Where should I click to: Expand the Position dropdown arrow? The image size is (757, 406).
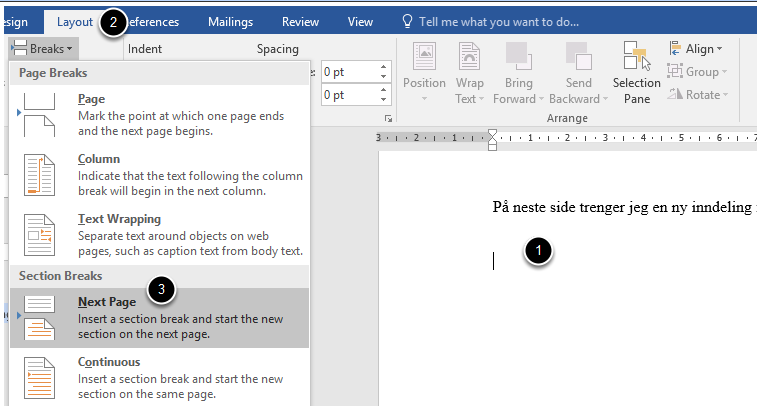pyautogui.click(x=424, y=99)
